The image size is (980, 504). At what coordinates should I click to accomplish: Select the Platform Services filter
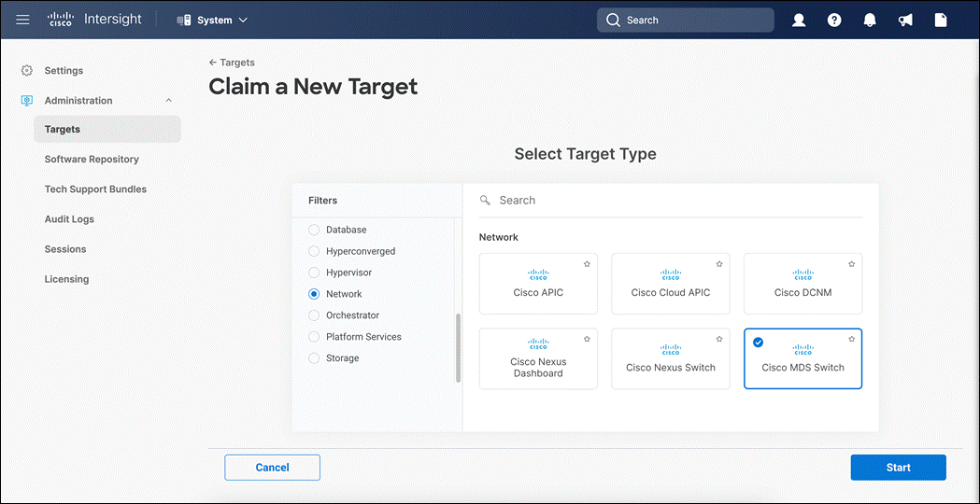315,337
